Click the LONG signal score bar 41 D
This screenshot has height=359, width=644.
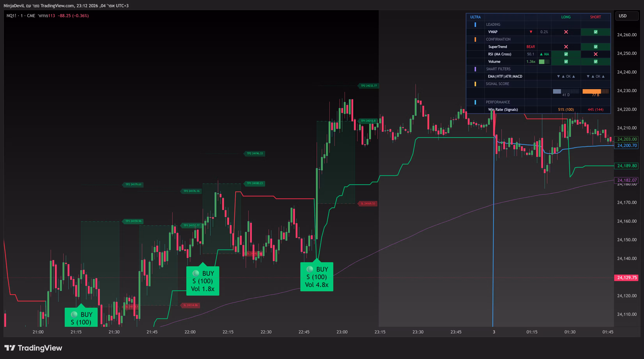[566, 91]
